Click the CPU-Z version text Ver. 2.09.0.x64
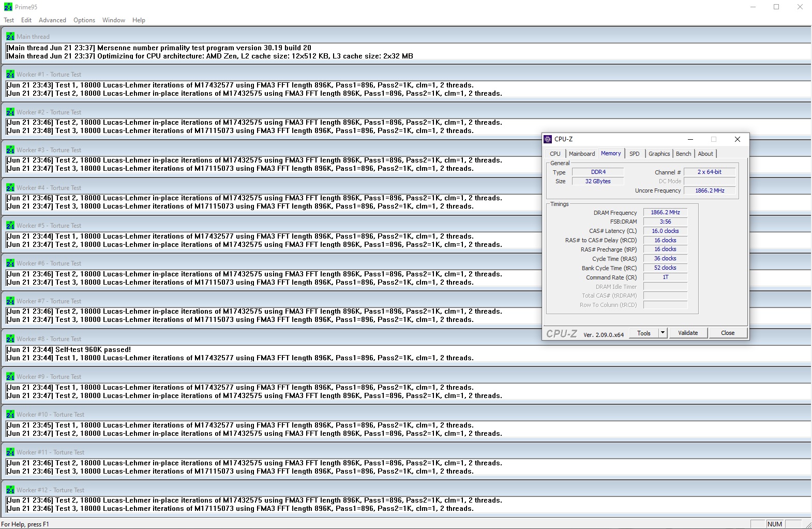 pyautogui.click(x=604, y=334)
